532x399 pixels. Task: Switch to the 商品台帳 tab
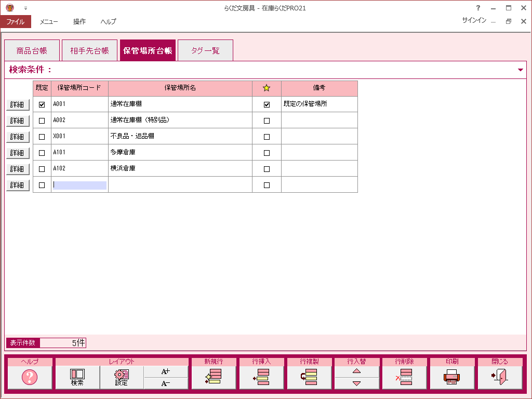[32, 51]
